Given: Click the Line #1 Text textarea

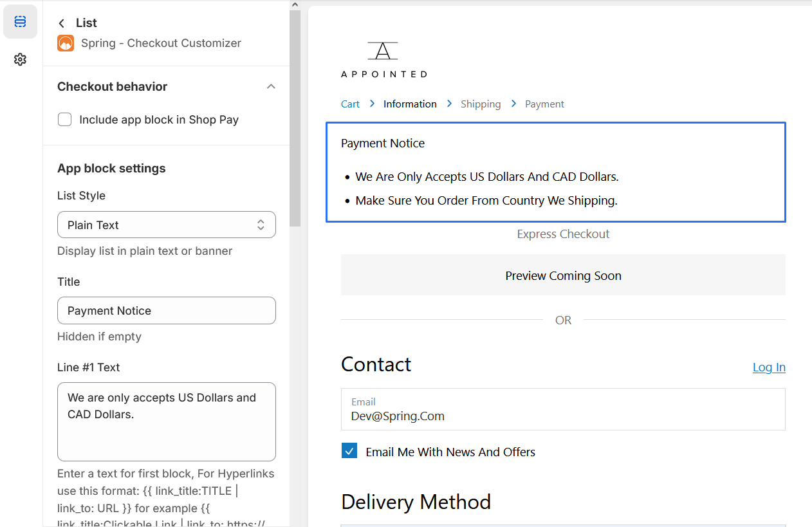Looking at the screenshot, I should click(x=167, y=421).
